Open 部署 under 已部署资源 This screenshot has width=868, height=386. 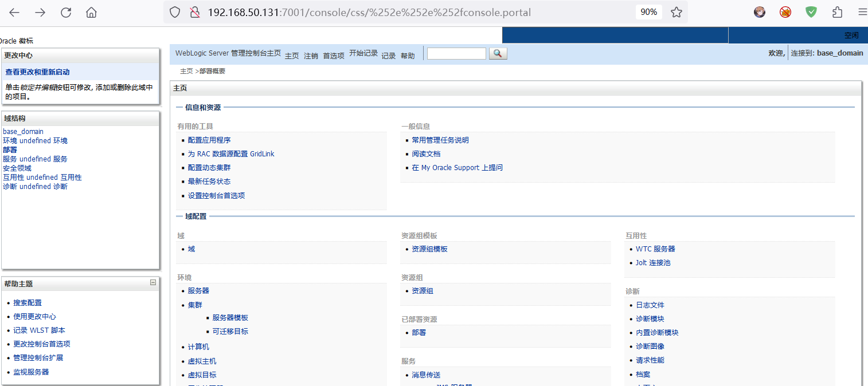pyautogui.click(x=419, y=333)
